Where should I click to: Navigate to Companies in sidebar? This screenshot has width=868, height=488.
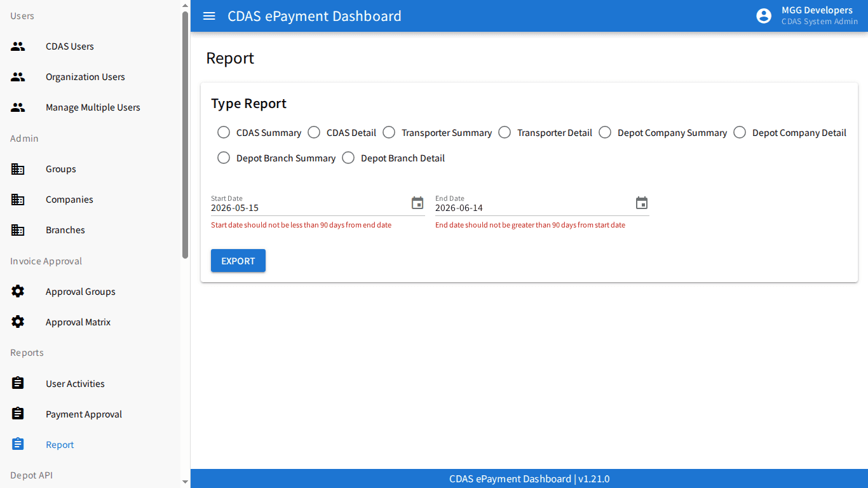[x=90, y=200]
